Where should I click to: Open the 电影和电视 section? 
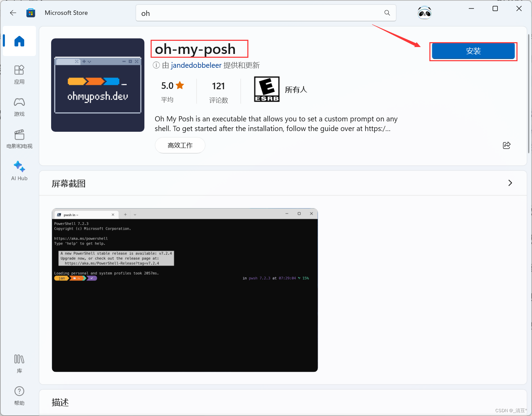click(19, 139)
